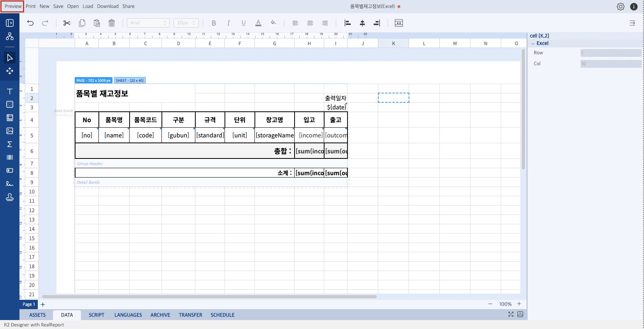
Task: Align objects to right edge
Action: click(377, 23)
